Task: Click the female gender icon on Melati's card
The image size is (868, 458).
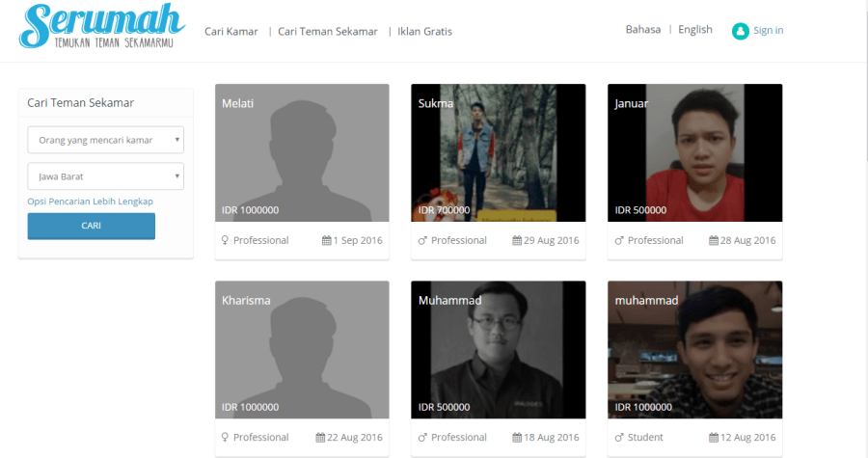Action: point(226,241)
